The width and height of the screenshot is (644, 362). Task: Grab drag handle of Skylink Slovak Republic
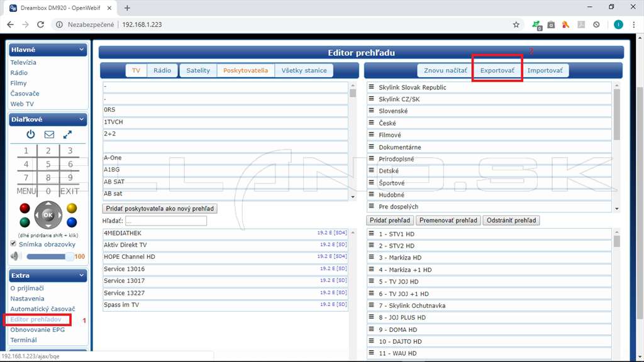371,87
